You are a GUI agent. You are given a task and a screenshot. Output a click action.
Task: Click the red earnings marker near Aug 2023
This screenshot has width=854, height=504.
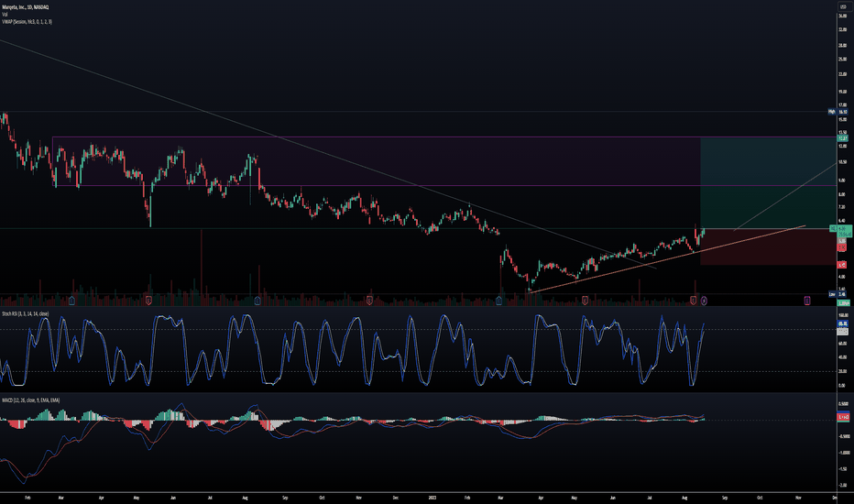pos(694,301)
